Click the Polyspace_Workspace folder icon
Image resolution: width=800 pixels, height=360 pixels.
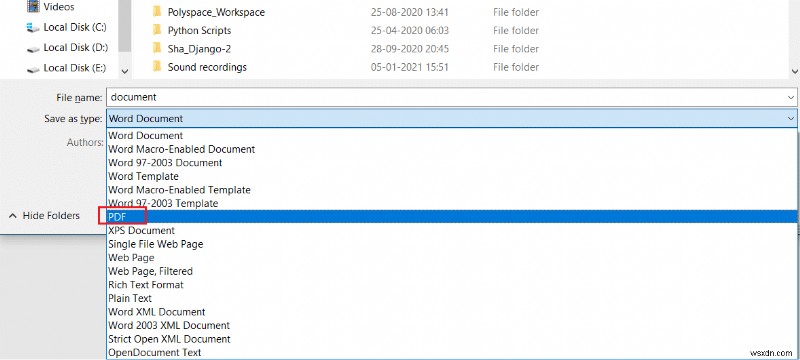(157, 12)
